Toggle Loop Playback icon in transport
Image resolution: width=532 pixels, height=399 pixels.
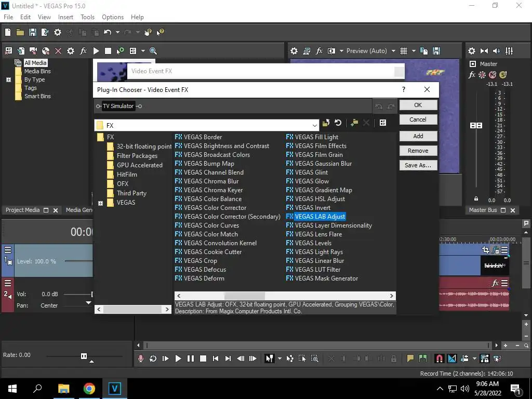(153, 358)
